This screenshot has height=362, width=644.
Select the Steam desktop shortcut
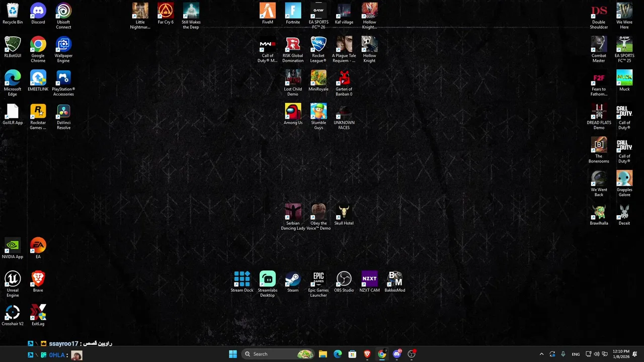293,282
